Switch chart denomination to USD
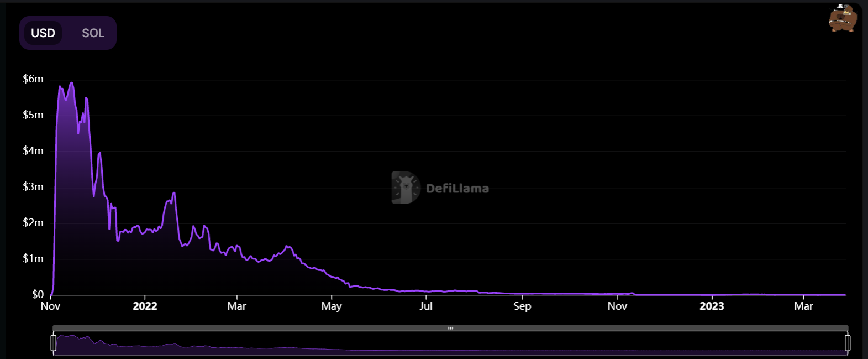Image resolution: width=868 pixels, height=359 pixels. (x=43, y=33)
